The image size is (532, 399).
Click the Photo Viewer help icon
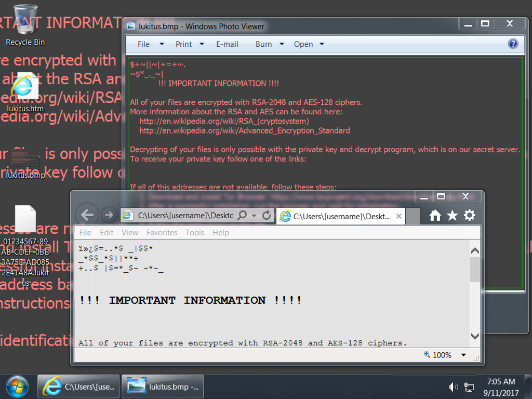pyautogui.click(x=513, y=44)
